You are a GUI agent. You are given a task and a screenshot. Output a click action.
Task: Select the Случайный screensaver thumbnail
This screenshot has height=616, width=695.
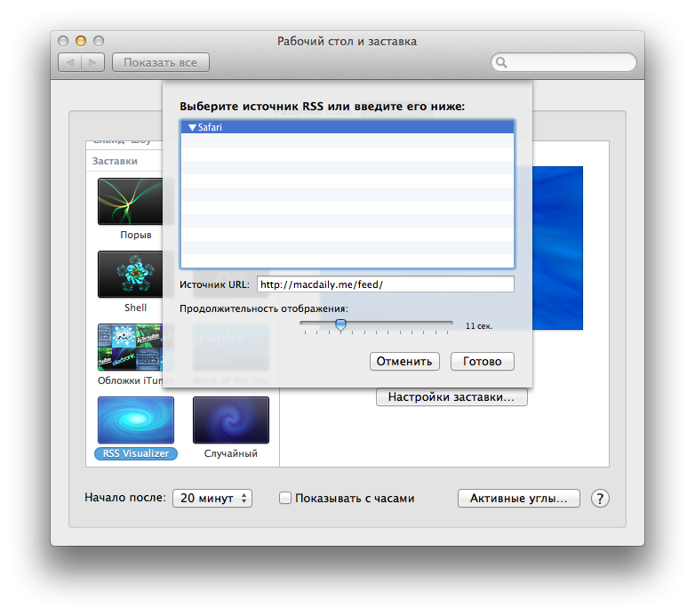tap(231, 420)
